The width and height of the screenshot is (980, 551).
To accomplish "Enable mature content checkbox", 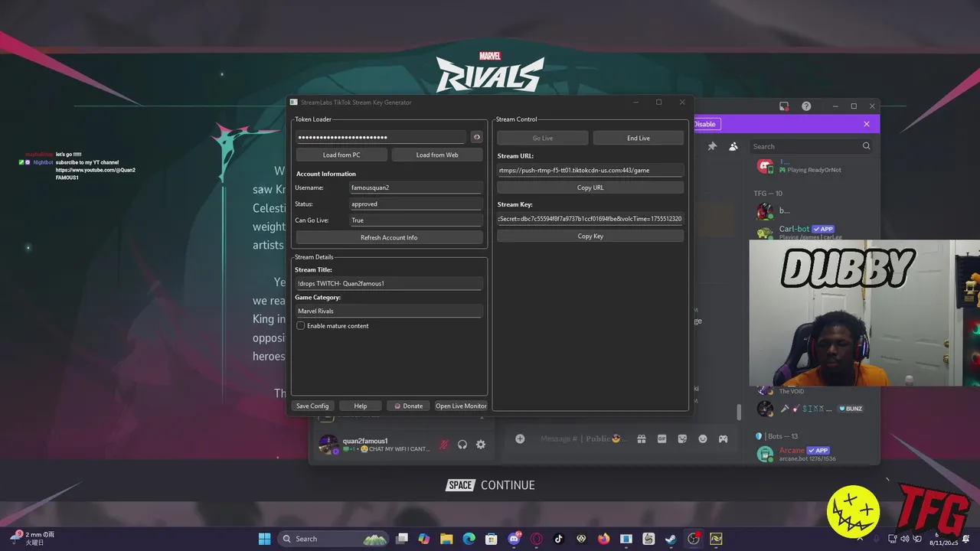I will click(x=301, y=326).
